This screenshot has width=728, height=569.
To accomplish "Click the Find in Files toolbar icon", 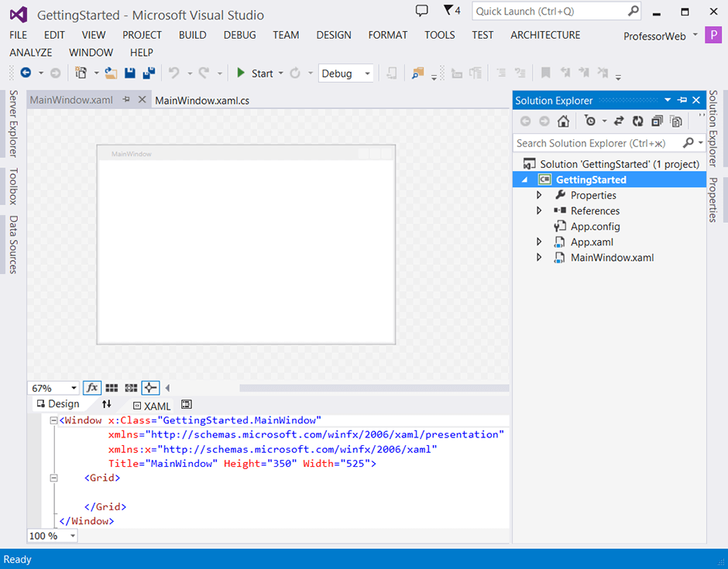I will (418, 73).
